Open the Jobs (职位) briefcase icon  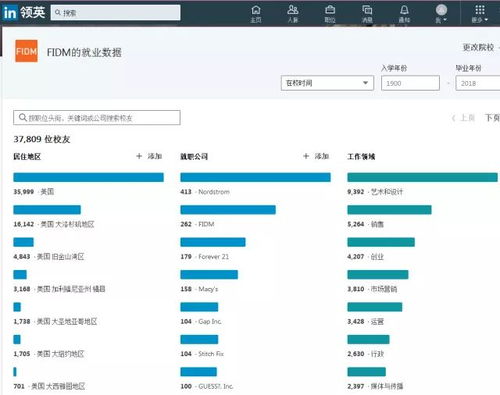pyautogui.click(x=330, y=14)
